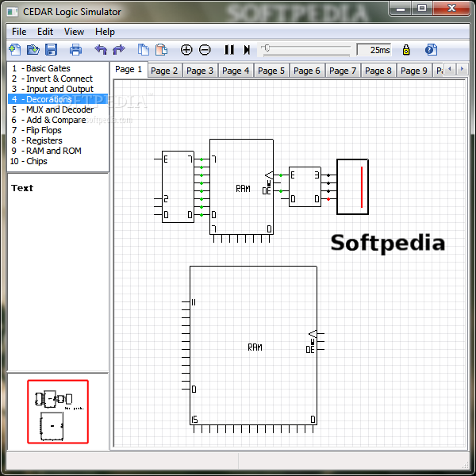Open the Help question mark icon
This screenshot has width=476, height=476.
click(431, 49)
